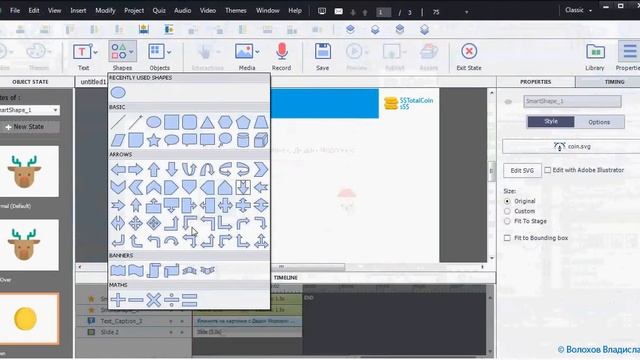The height and width of the screenshot is (360, 640).
Task: Choose the Fit To Stage option
Action: [507, 221]
